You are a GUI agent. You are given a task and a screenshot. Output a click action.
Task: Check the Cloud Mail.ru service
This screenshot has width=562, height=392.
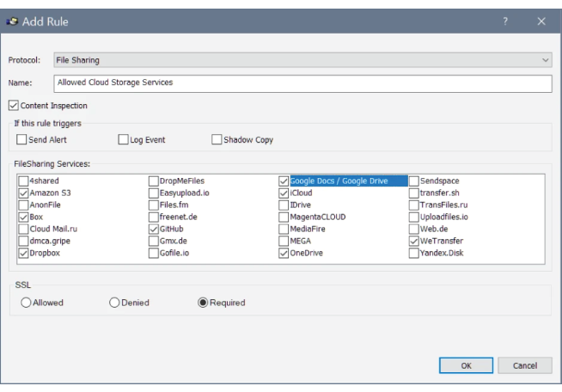(x=23, y=229)
